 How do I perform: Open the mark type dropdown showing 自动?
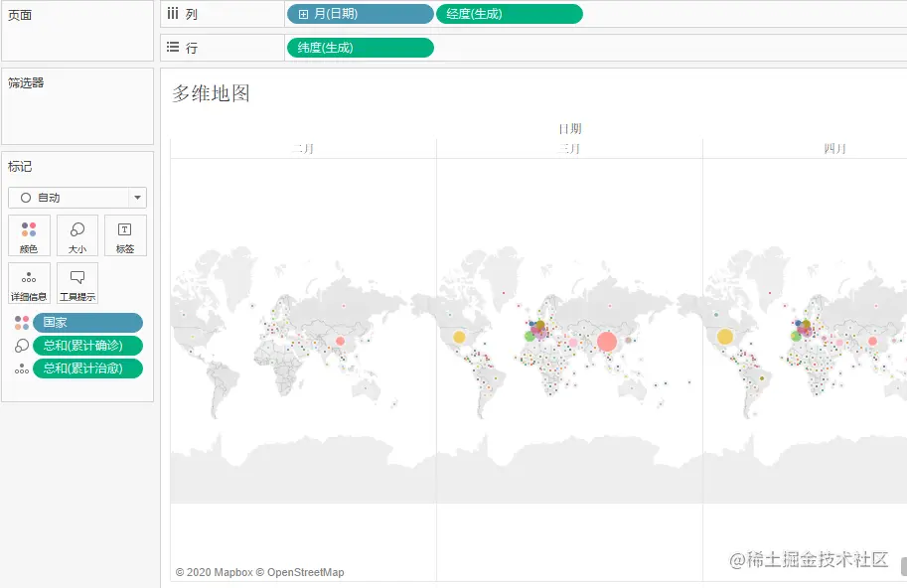click(136, 197)
